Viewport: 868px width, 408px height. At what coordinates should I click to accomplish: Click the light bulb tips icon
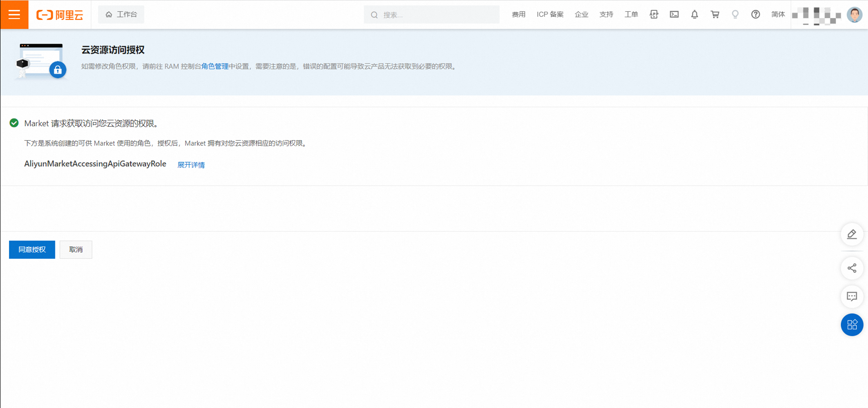[735, 15]
